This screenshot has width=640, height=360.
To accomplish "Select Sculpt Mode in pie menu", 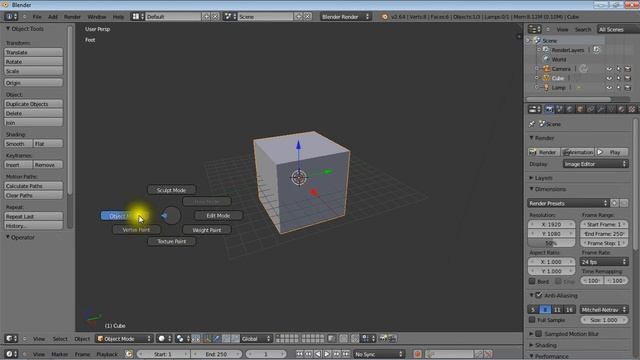I will tap(171, 190).
